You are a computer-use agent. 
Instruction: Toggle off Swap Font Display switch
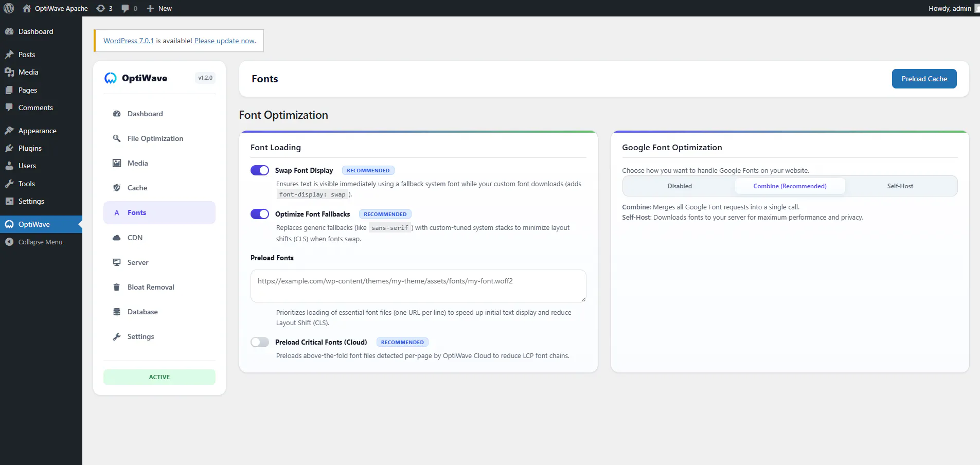pyautogui.click(x=260, y=170)
